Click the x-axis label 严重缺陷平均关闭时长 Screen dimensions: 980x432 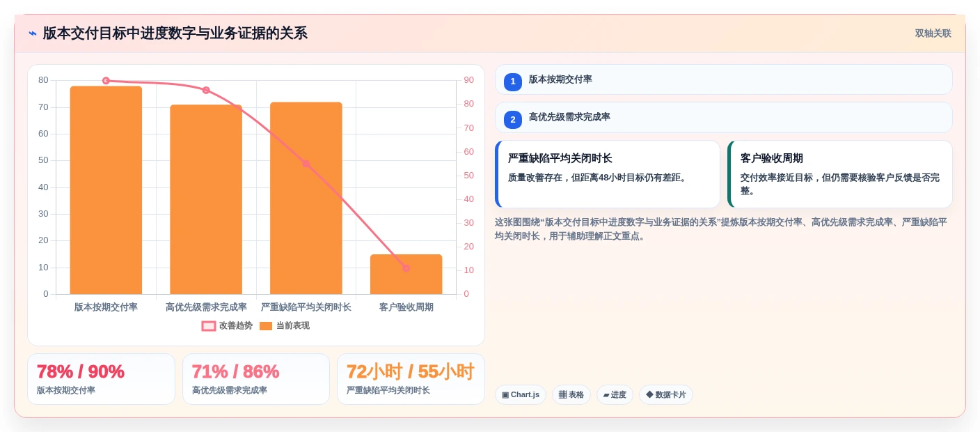pos(306,307)
